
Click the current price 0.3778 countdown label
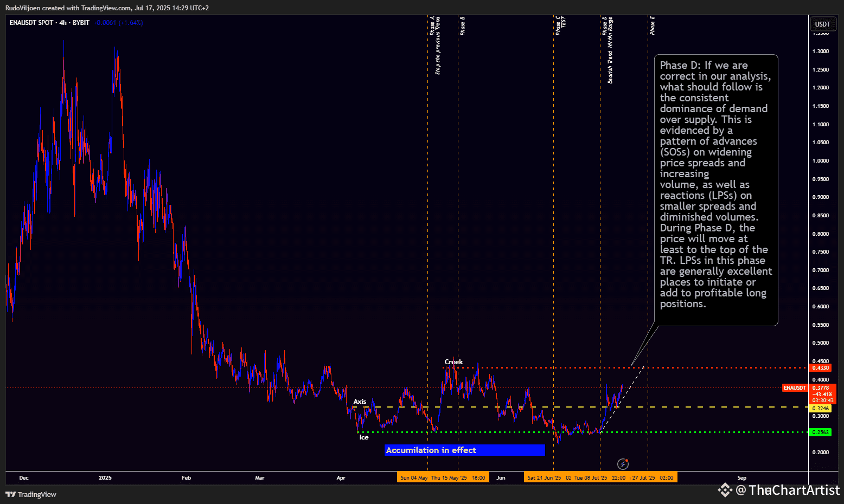[x=822, y=394]
